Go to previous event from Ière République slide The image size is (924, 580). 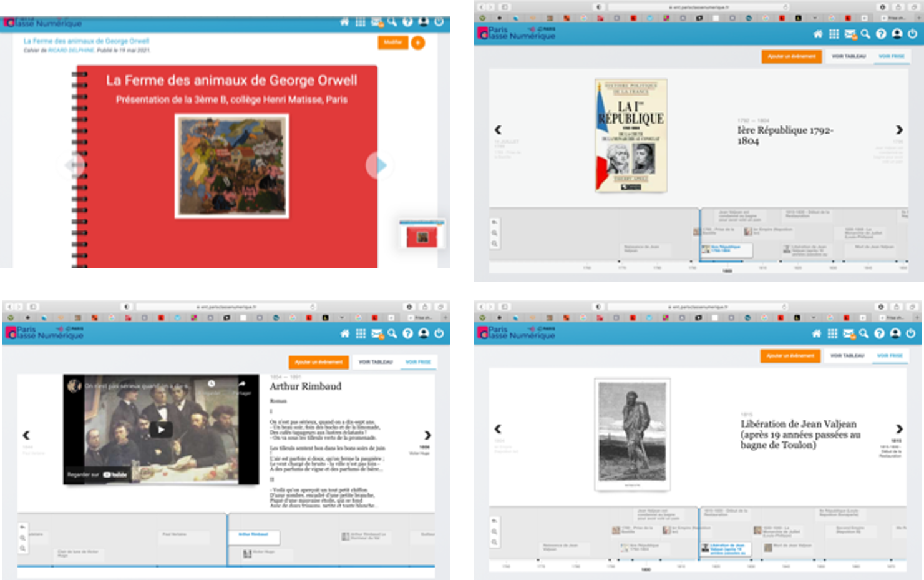498,130
